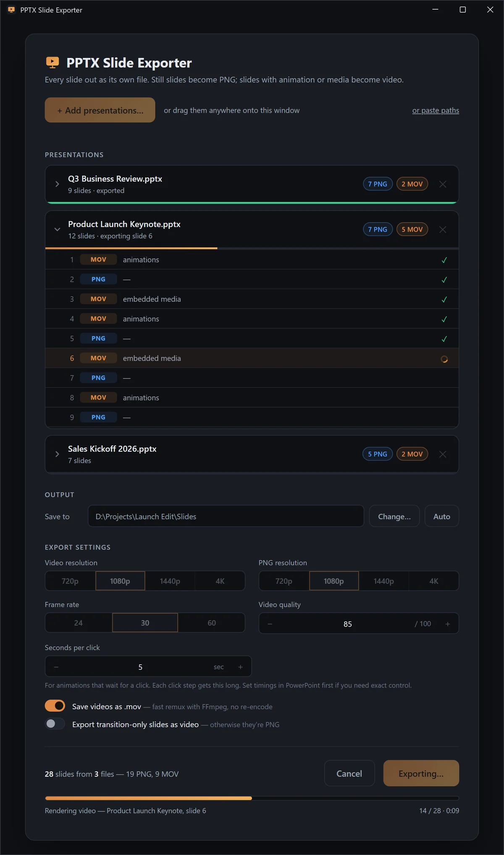
Task: Turn off Save videos as .mov switch
Action: point(55,706)
